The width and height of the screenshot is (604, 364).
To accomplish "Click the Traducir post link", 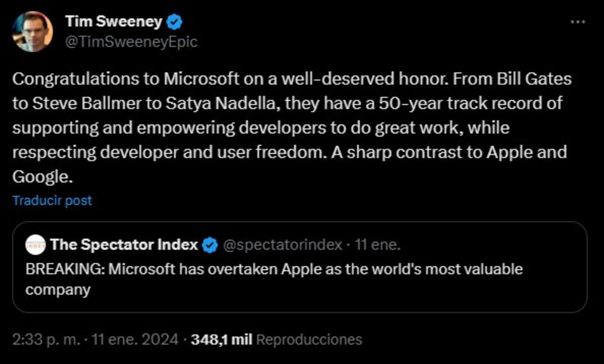I will coord(52,200).
